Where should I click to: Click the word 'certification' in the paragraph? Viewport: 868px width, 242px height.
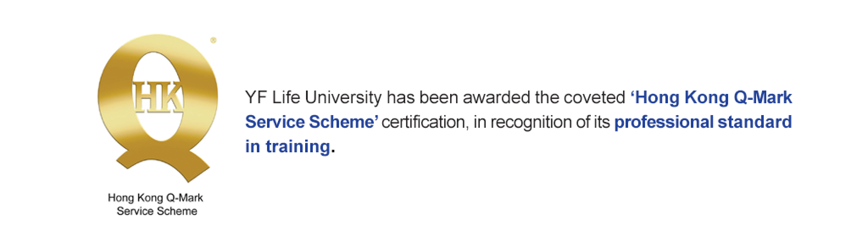tap(426, 123)
